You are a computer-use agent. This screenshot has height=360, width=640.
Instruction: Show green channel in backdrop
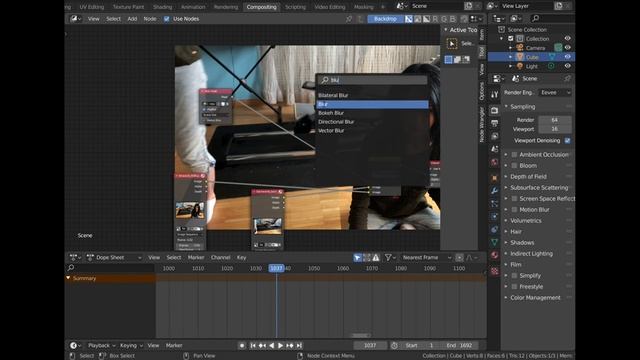pyautogui.click(x=444, y=19)
